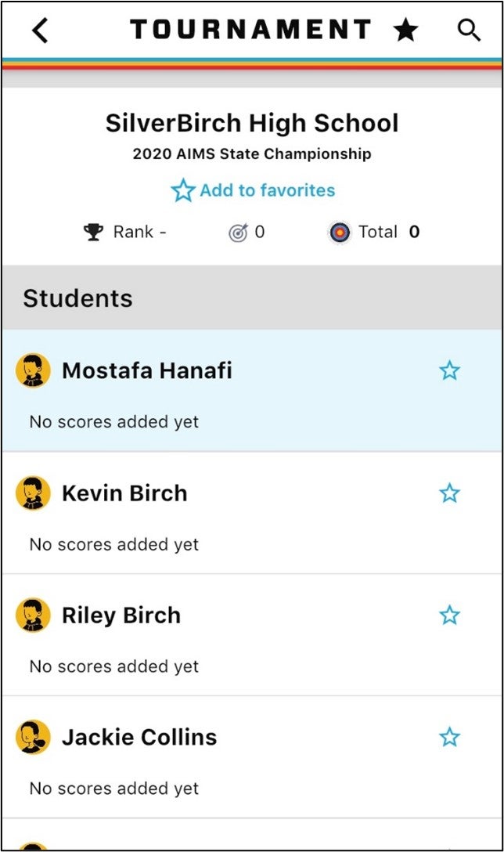Click the Students section header
The height and width of the screenshot is (852, 504).
tap(78, 298)
